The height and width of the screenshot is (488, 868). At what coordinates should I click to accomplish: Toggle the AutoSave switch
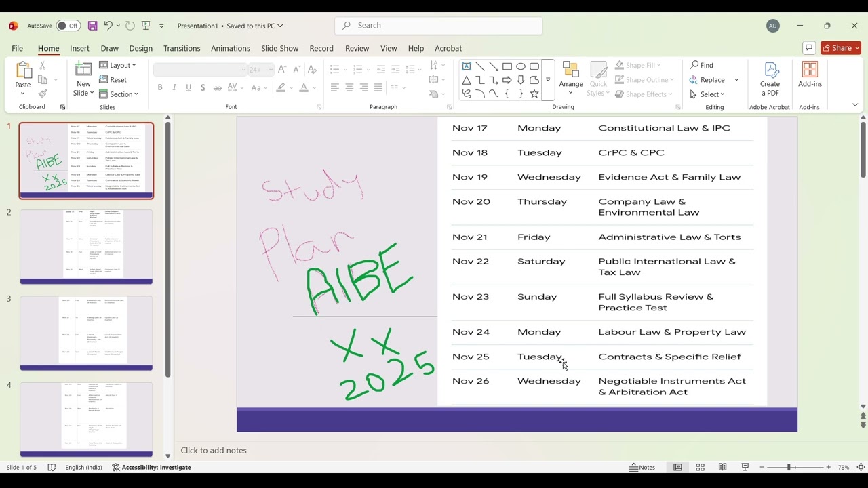(68, 26)
